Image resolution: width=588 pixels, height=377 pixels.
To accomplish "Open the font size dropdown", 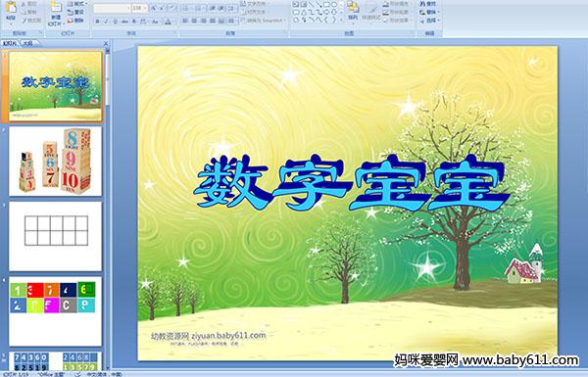I will coord(145,8).
